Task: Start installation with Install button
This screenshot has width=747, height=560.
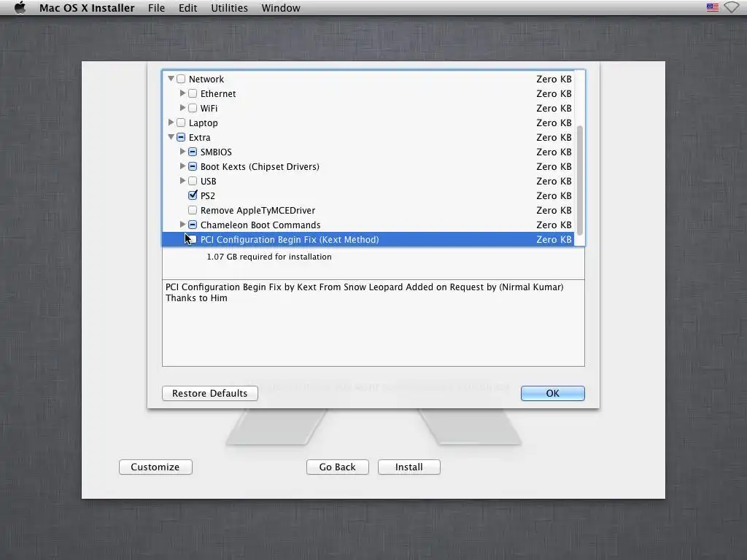Action: (409, 467)
